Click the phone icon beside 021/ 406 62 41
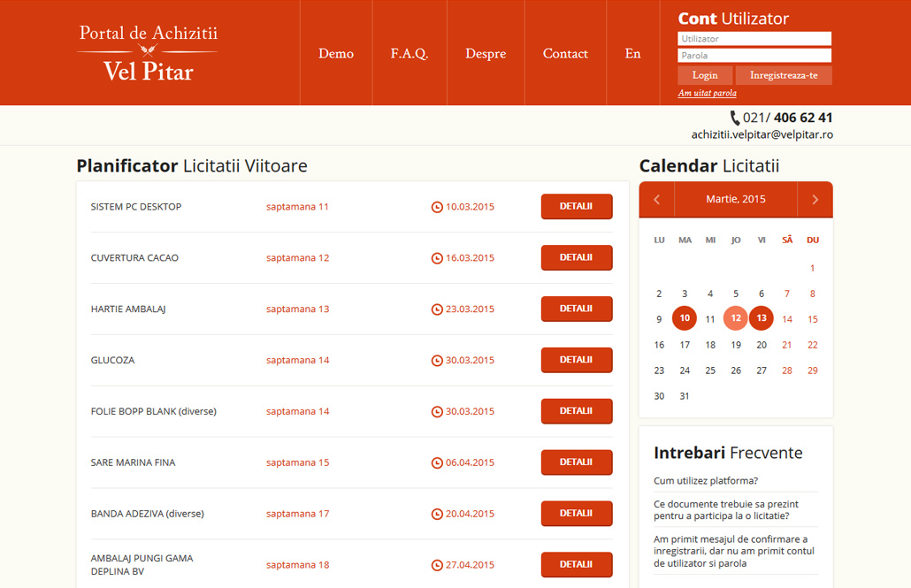 click(x=735, y=118)
